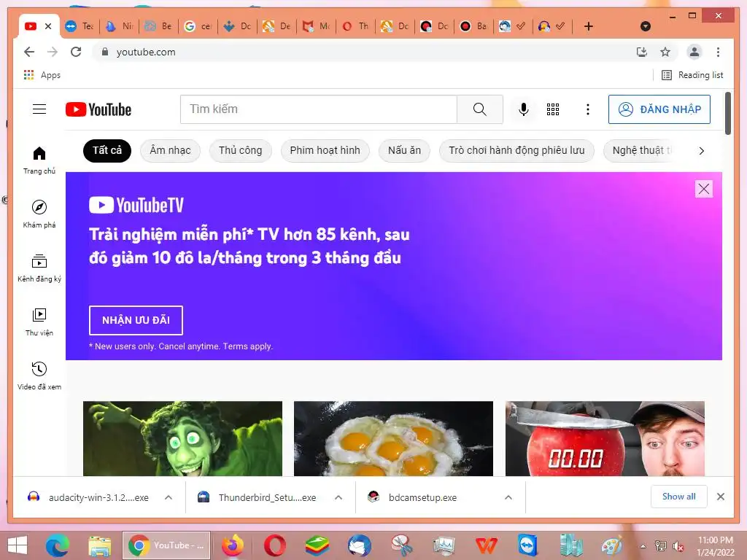Click the browser back arrow
747x560 pixels.
coord(29,52)
